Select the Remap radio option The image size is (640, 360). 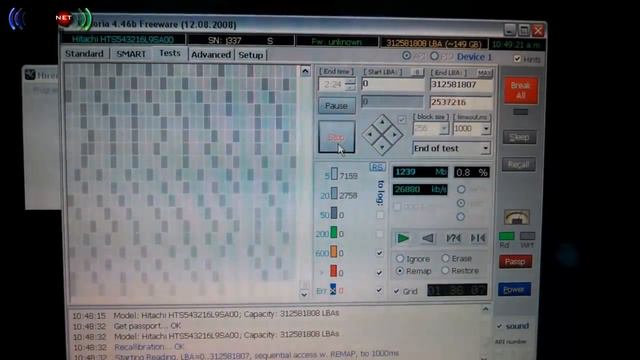(400, 271)
